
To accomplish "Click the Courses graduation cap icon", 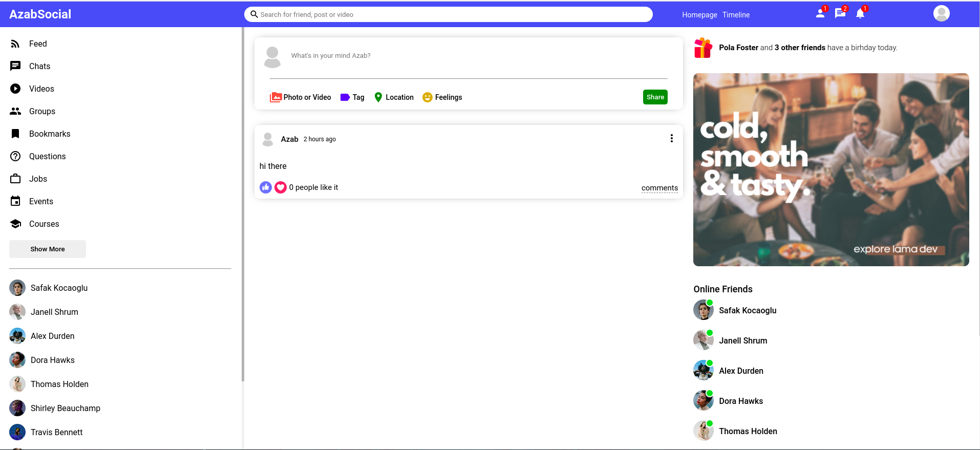I will (x=15, y=224).
